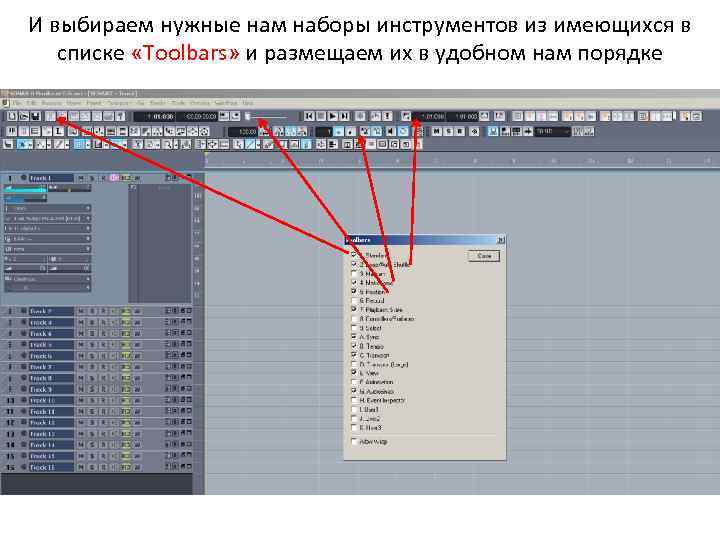Toggle the Playback State checkbox
Image resolution: width=720 pixels, height=540 pixels.
[x=354, y=309]
